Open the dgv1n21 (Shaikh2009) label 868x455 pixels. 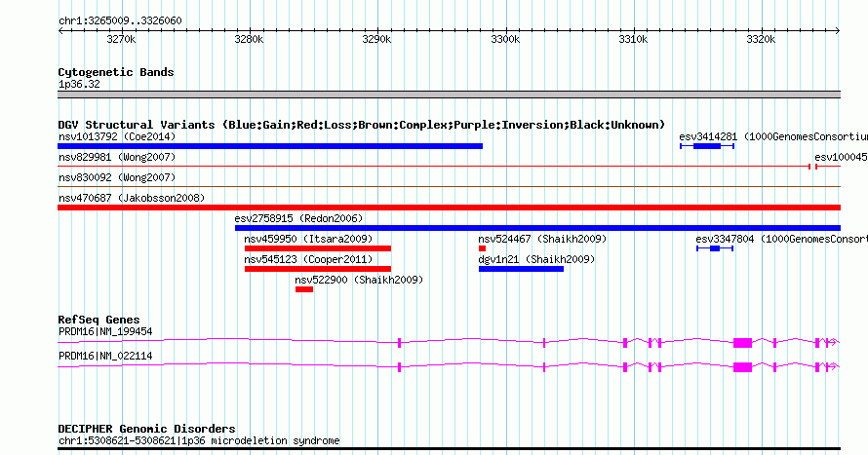[537, 259]
